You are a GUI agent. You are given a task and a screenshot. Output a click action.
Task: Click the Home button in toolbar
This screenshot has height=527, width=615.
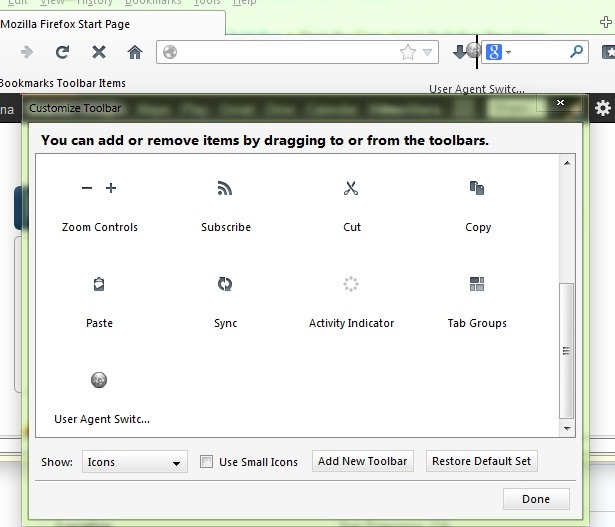135,52
